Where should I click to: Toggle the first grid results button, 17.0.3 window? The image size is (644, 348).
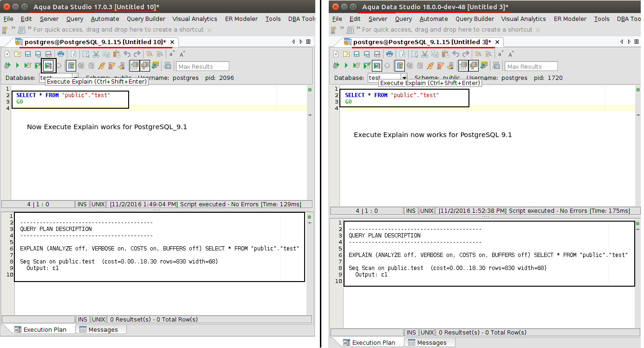tap(135, 66)
